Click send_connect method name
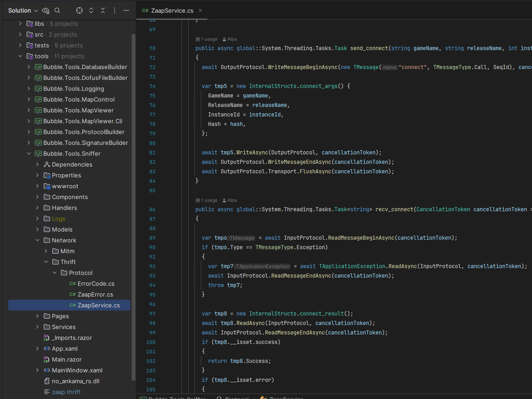Image resolution: width=532 pixels, height=399 pixels. click(369, 48)
